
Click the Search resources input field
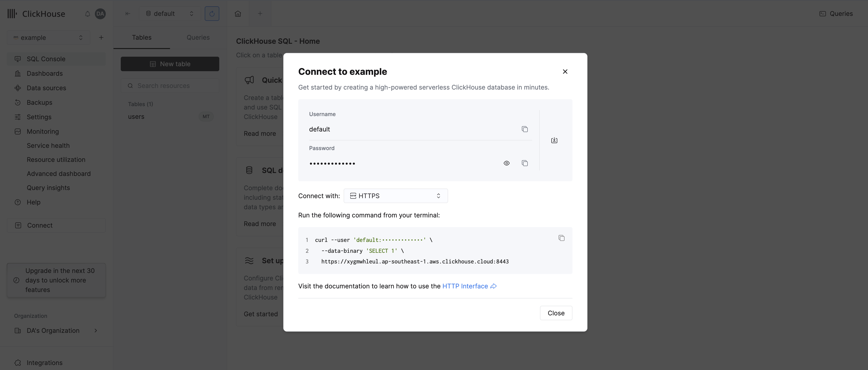[170, 85]
